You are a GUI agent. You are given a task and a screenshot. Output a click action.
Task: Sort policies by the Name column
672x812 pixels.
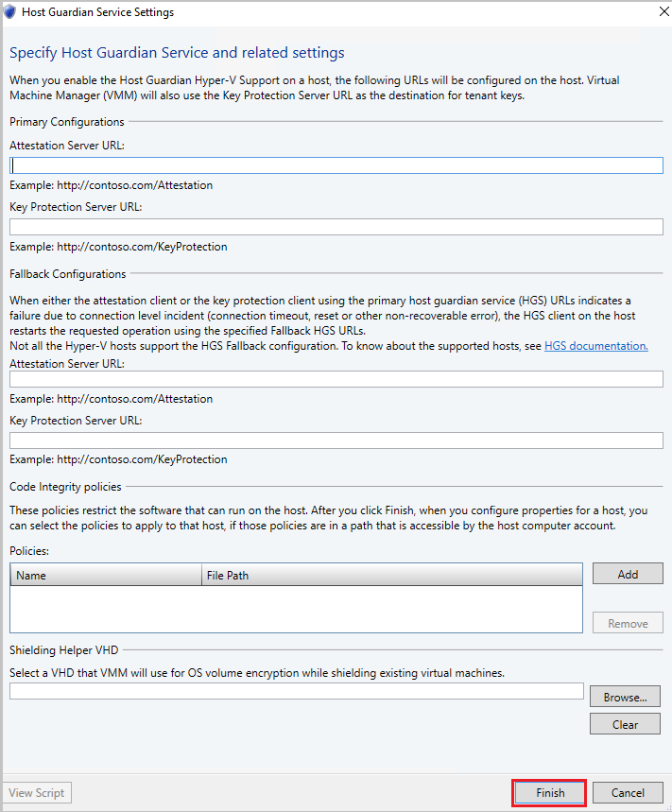pyautogui.click(x=105, y=574)
